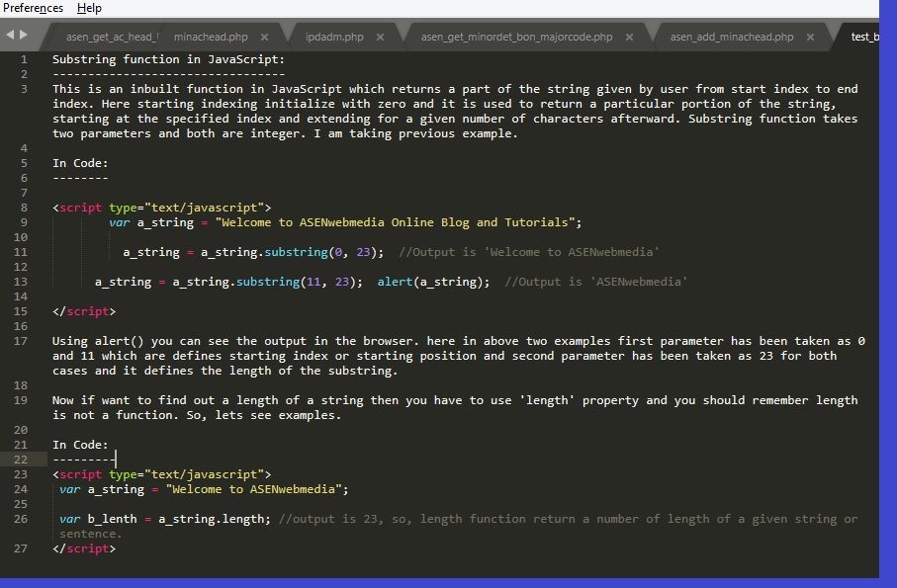Open the Preferences menu
The height and width of the screenshot is (588, 897).
tap(34, 8)
